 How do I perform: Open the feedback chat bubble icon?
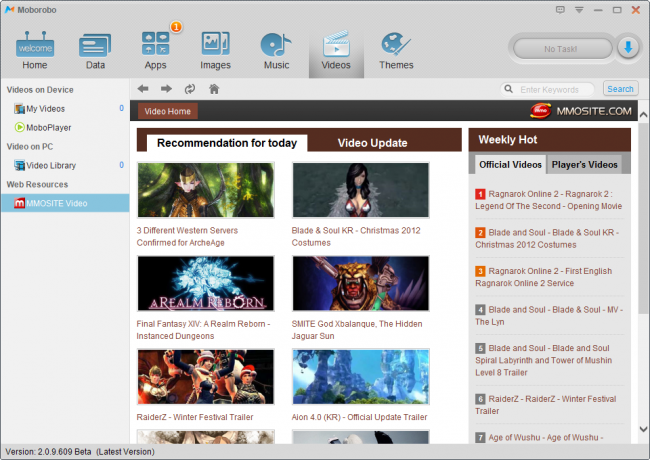(x=560, y=10)
